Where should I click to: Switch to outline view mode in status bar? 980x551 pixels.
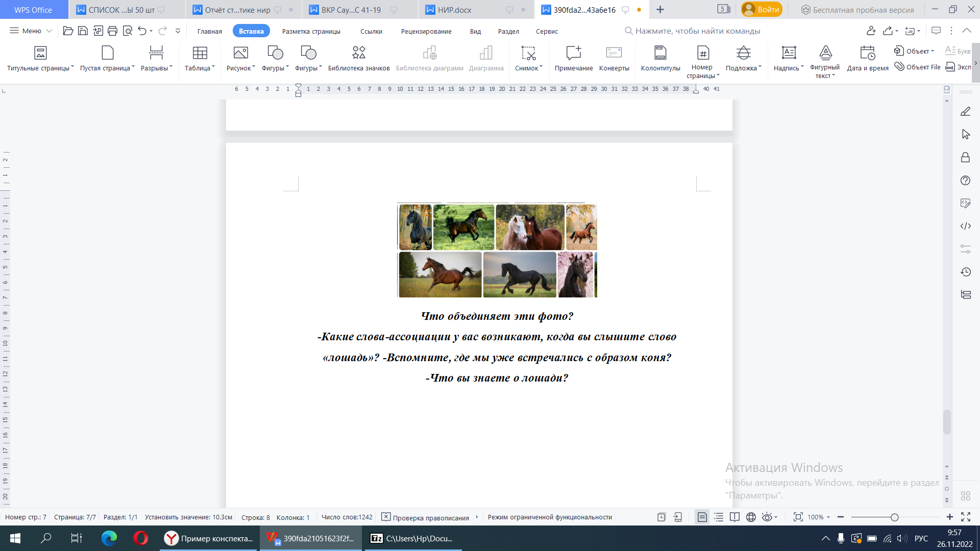[719, 517]
